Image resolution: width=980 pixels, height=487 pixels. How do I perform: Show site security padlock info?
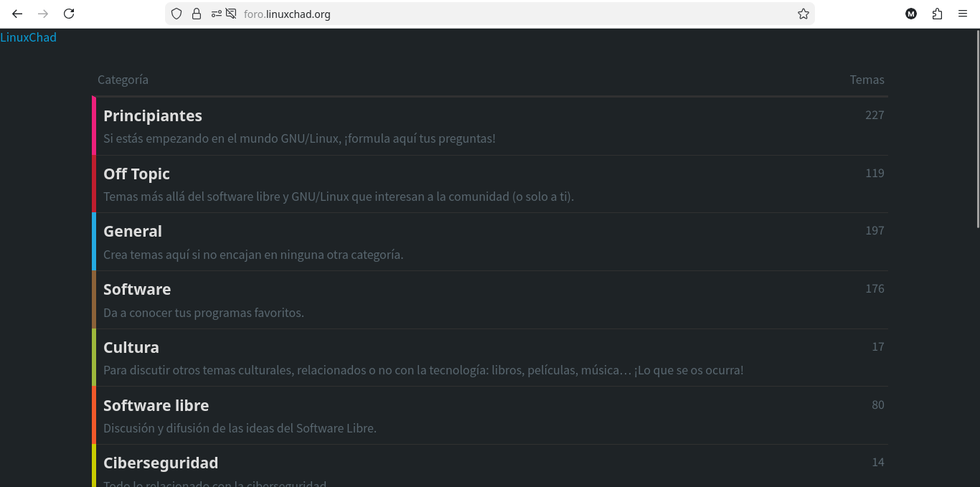tap(197, 14)
